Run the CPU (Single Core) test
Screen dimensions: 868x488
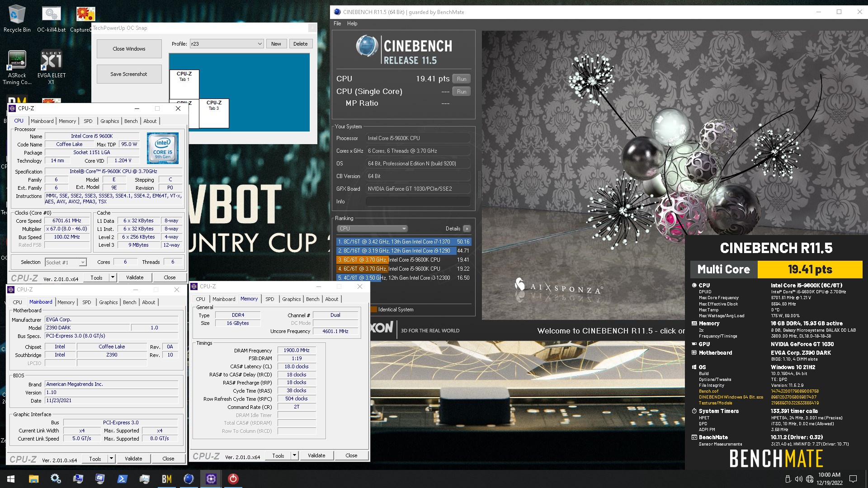click(x=462, y=92)
